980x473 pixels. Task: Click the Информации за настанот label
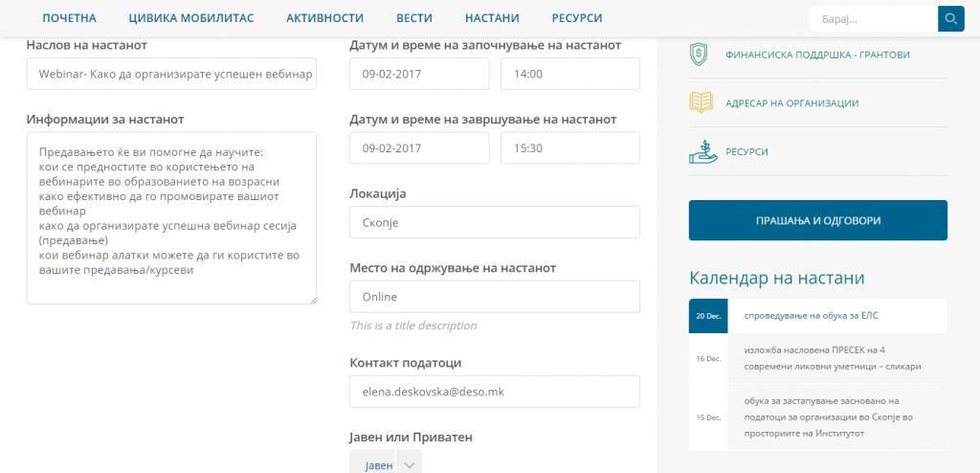pos(105,119)
